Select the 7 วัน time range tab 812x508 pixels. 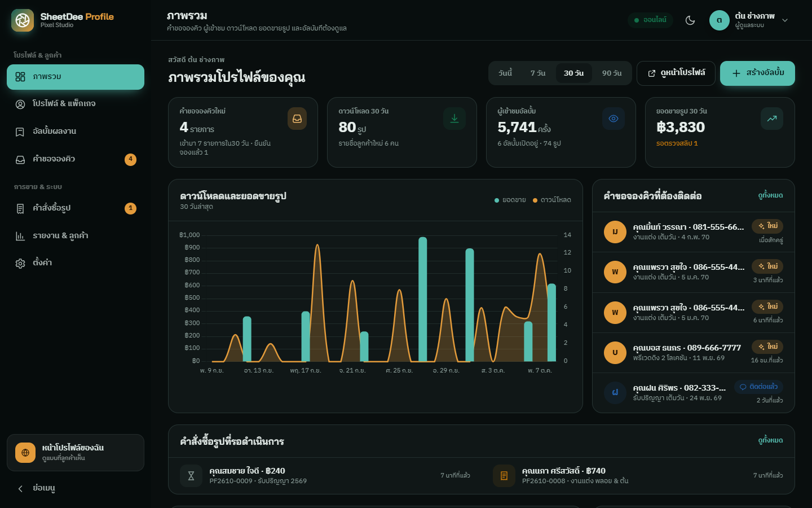(x=538, y=73)
